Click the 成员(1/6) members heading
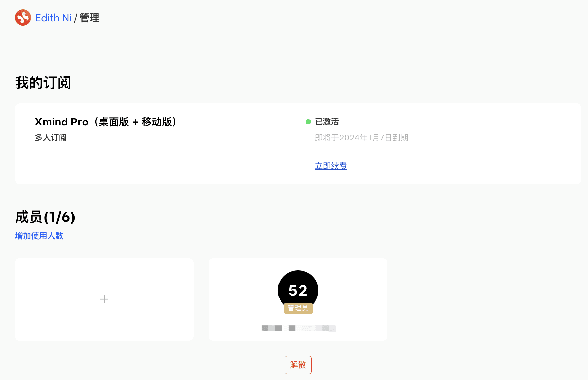This screenshot has width=588, height=380. pyautogui.click(x=45, y=217)
